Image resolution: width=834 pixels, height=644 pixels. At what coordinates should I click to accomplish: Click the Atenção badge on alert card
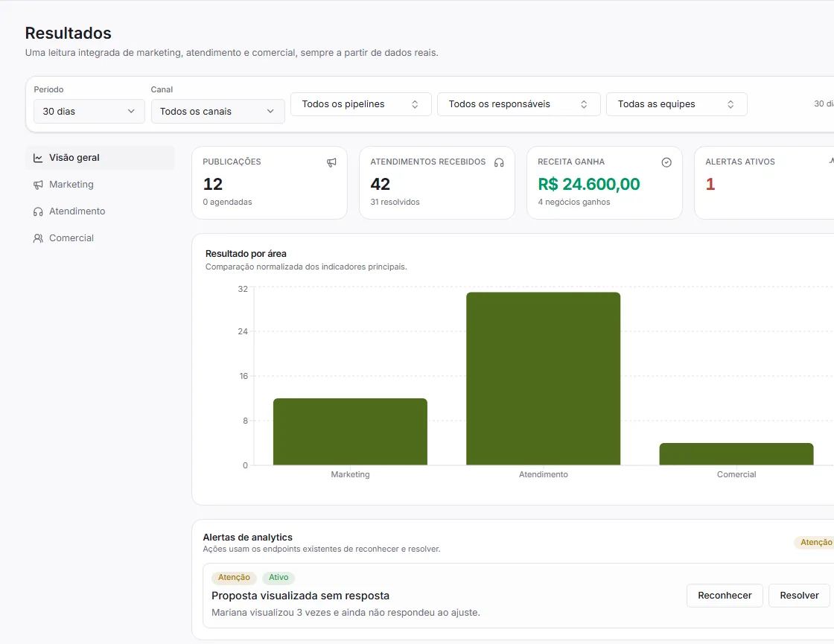click(x=234, y=578)
